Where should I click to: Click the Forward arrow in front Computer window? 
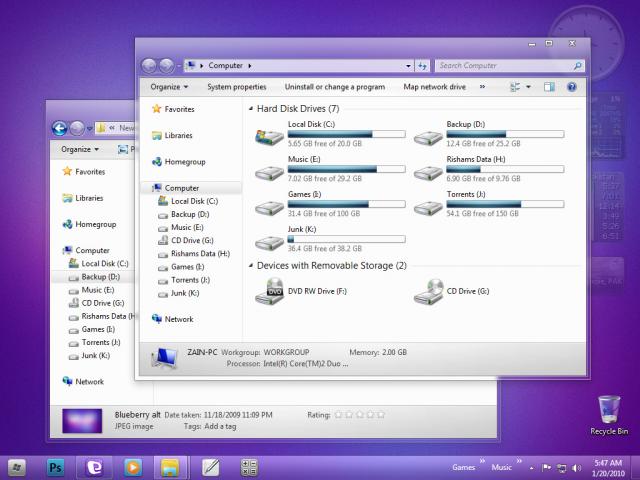coord(167,65)
